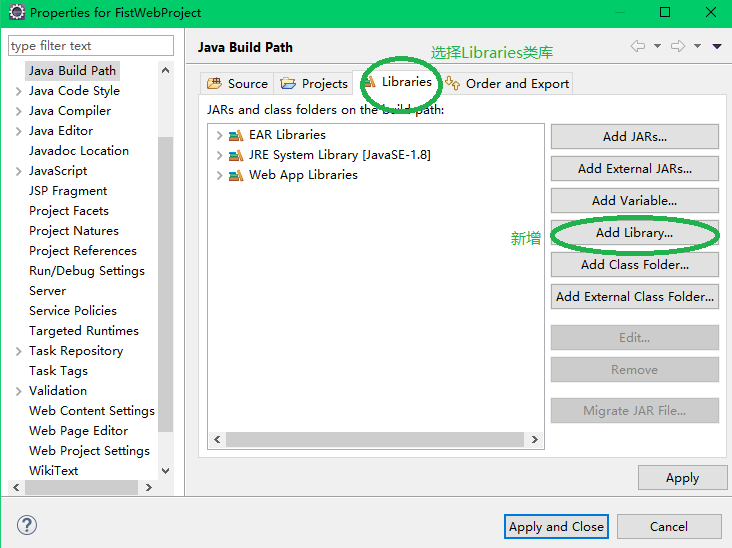Select the WikiText entry

coord(54,471)
